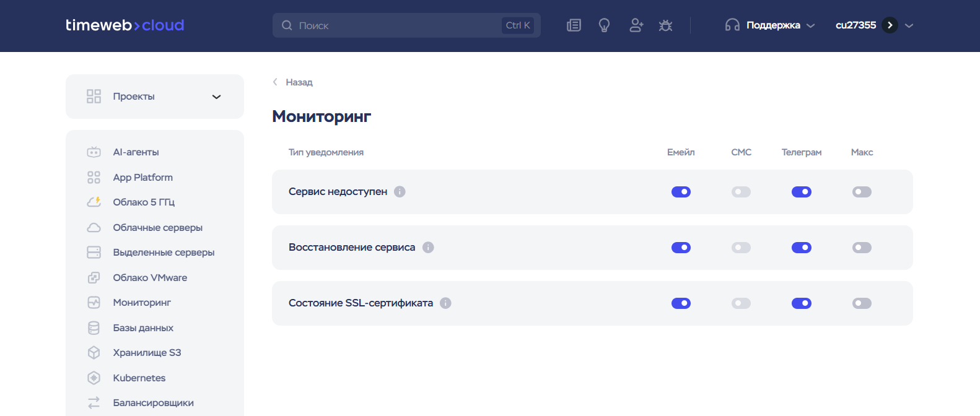Click the Телеграм column header
Image resolution: width=980 pixels, height=416 pixels.
(x=802, y=152)
